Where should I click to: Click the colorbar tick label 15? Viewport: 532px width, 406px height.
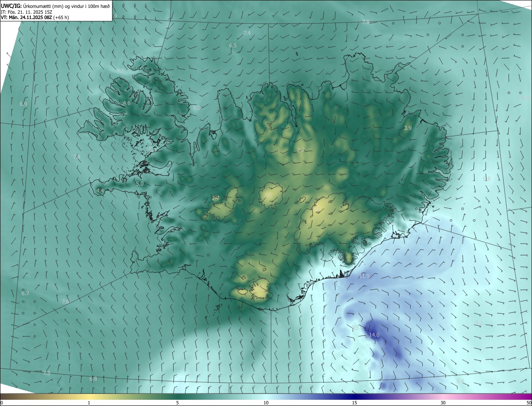[x=355, y=403]
